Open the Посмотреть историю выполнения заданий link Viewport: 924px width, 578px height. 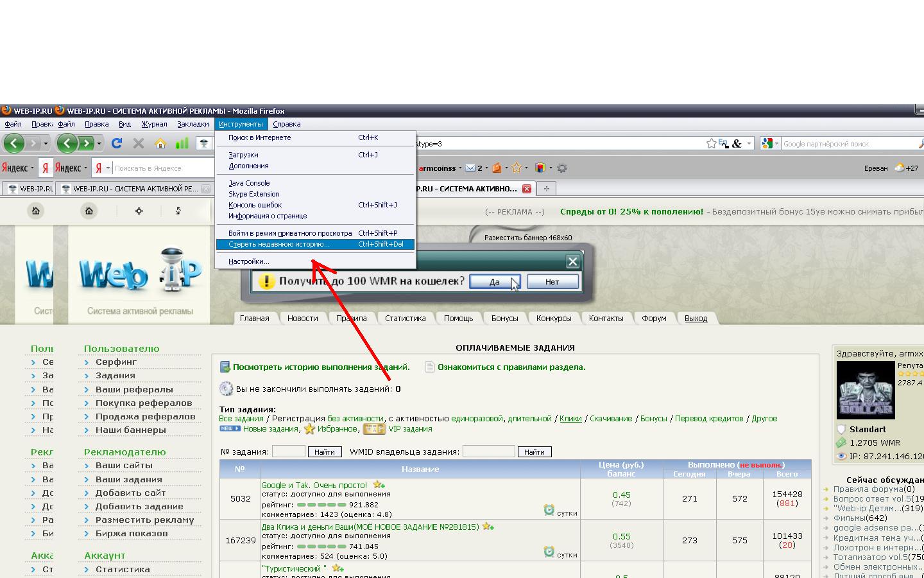[x=321, y=367]
